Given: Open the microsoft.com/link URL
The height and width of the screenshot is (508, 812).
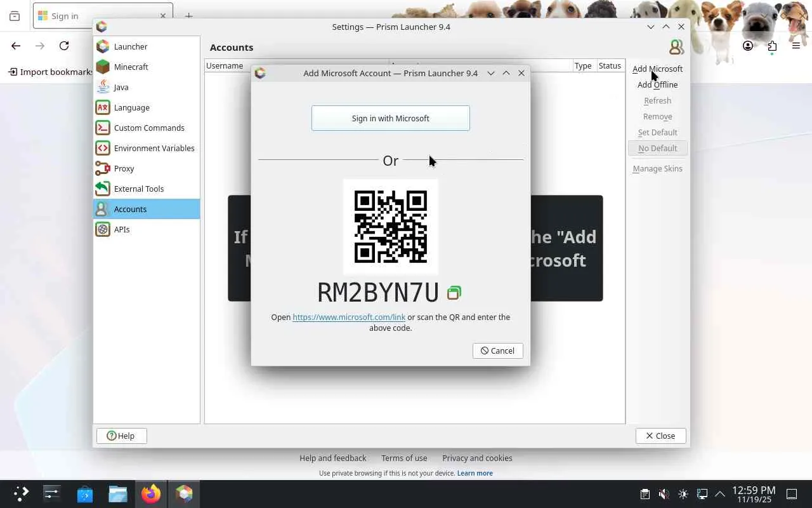Looking at the screenshot, I should 349,317.
